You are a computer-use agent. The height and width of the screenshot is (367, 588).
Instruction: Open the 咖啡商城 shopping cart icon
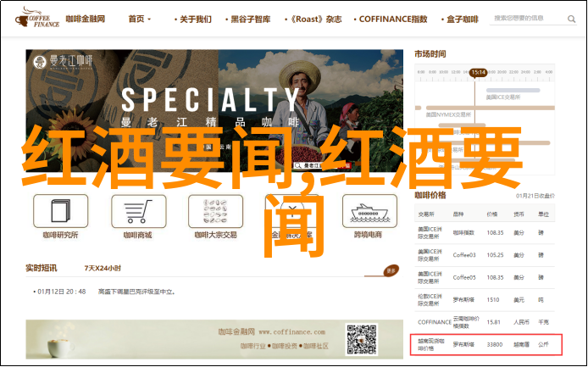[138, 211]
